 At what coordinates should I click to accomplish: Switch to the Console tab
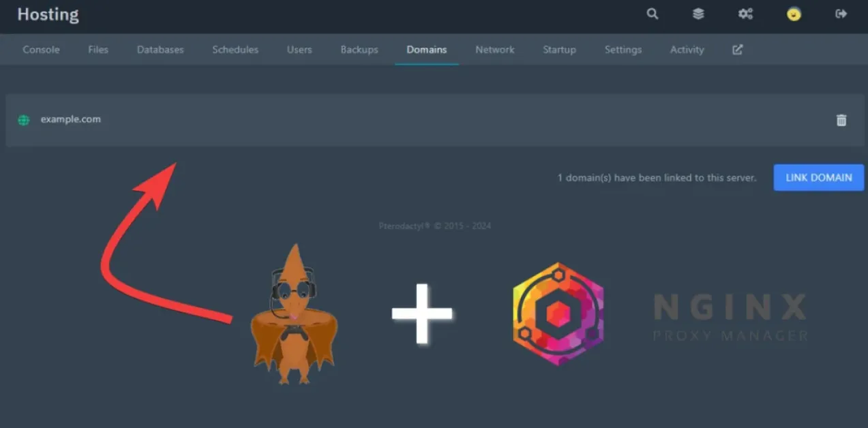(41, 50)
